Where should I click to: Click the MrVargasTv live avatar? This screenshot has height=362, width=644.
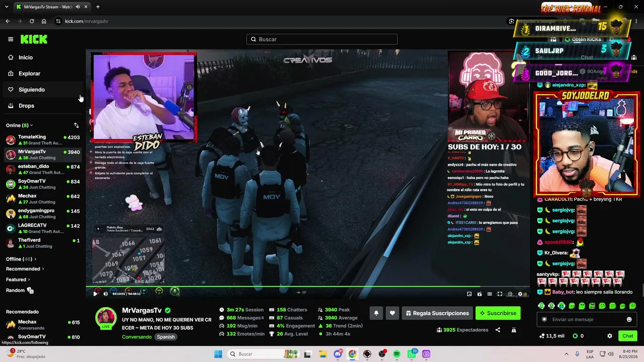pyautogui.click(x=106, y=318)
